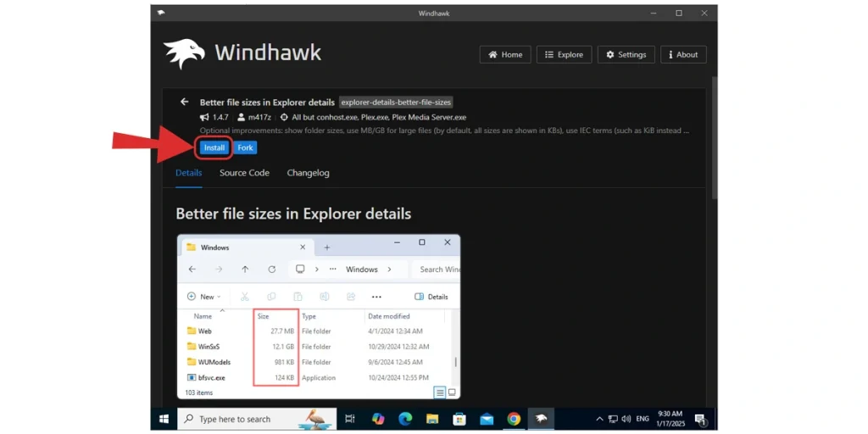Switch to the Source Code tab
Viewport: 868px width, 434px height.
[244, 173]
